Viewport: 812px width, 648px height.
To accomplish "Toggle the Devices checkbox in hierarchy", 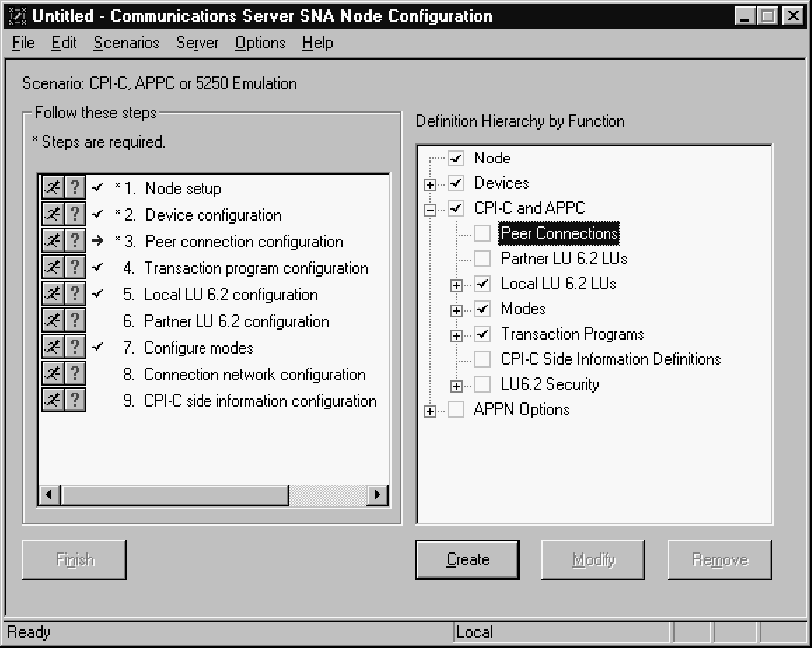I will pos(456,183).
